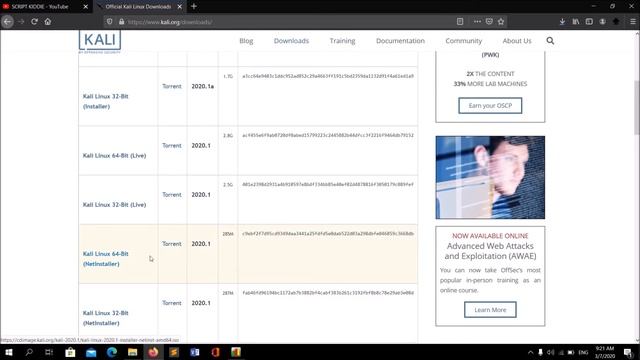Click the Kali Linux 32-Bit (Live) link

(x=114, y=204)
